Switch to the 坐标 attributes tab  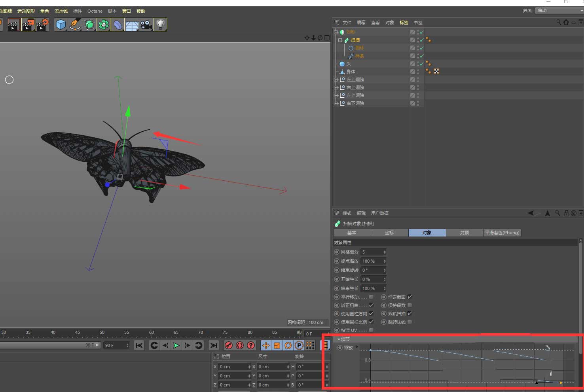tap(389, 233)
